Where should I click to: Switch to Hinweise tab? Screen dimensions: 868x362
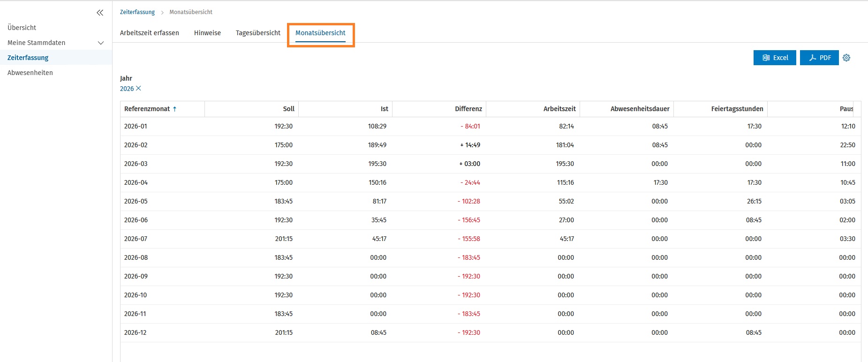click(x=207, y=33)
